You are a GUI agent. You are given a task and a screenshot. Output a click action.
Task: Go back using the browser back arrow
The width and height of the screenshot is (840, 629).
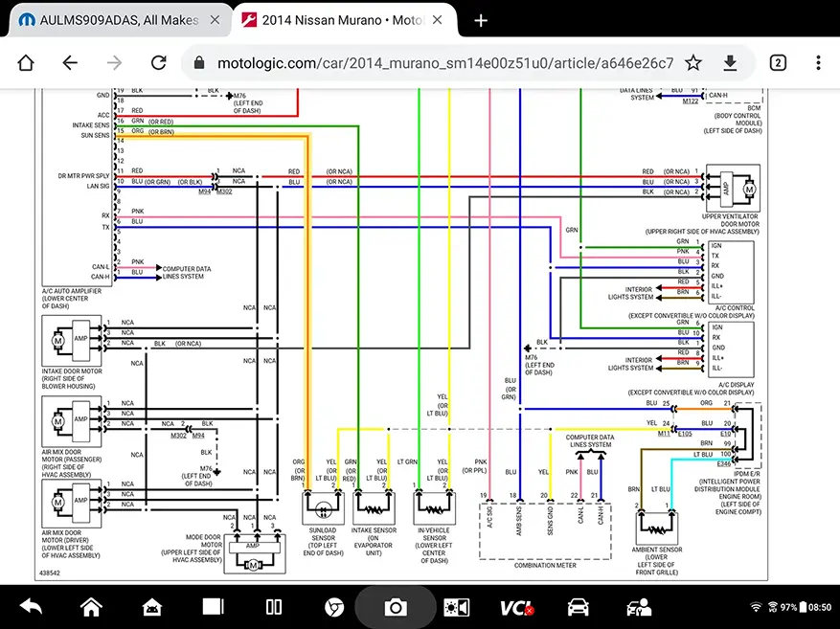(x=70, y=62)
